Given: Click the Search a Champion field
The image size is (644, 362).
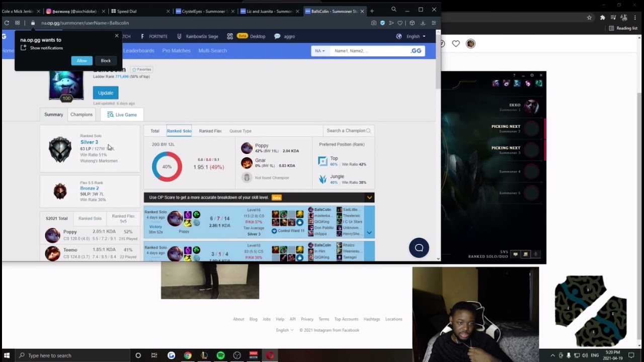Looking at the screenshot, I should 349,131.
